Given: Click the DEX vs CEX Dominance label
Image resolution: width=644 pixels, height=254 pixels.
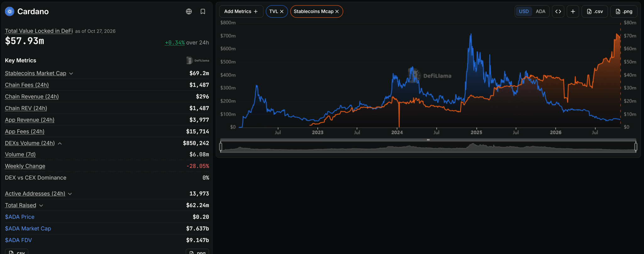Looking at the screenshot, I should [36, 178].
